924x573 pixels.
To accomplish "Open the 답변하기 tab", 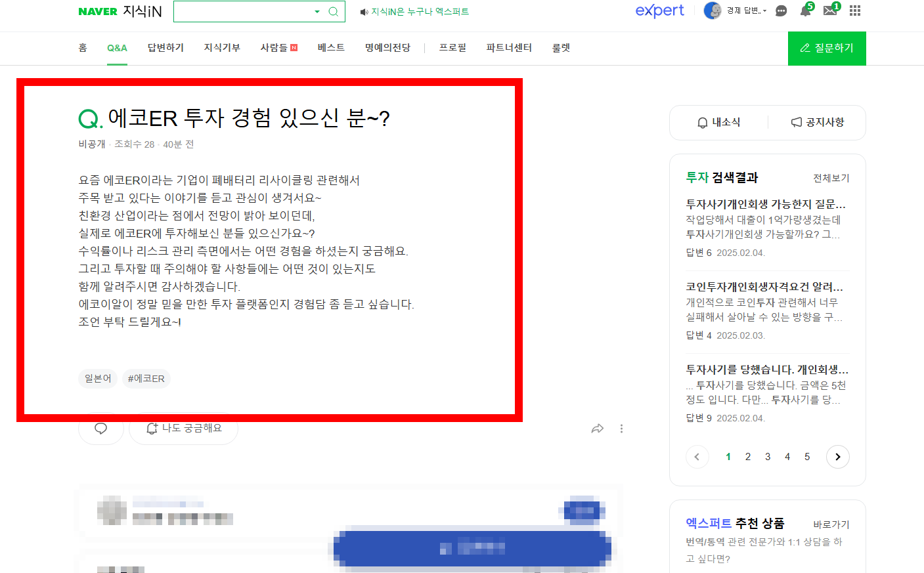I will [x=165, y=48].
